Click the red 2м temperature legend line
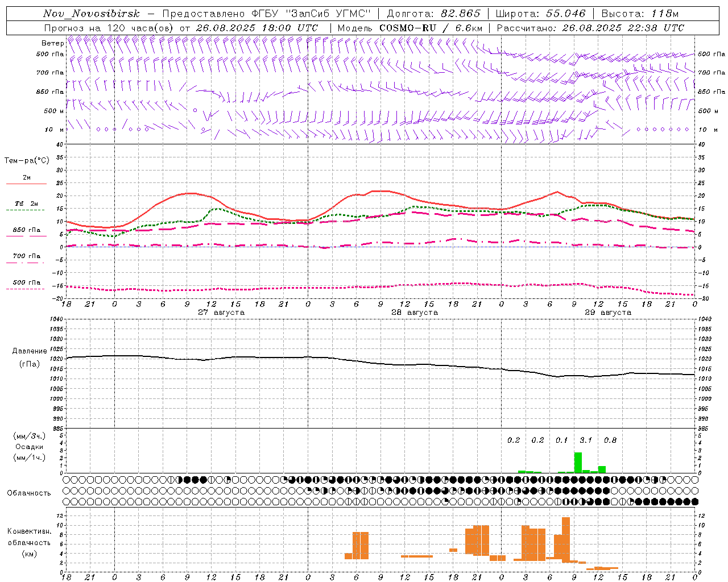 point(26,184)
